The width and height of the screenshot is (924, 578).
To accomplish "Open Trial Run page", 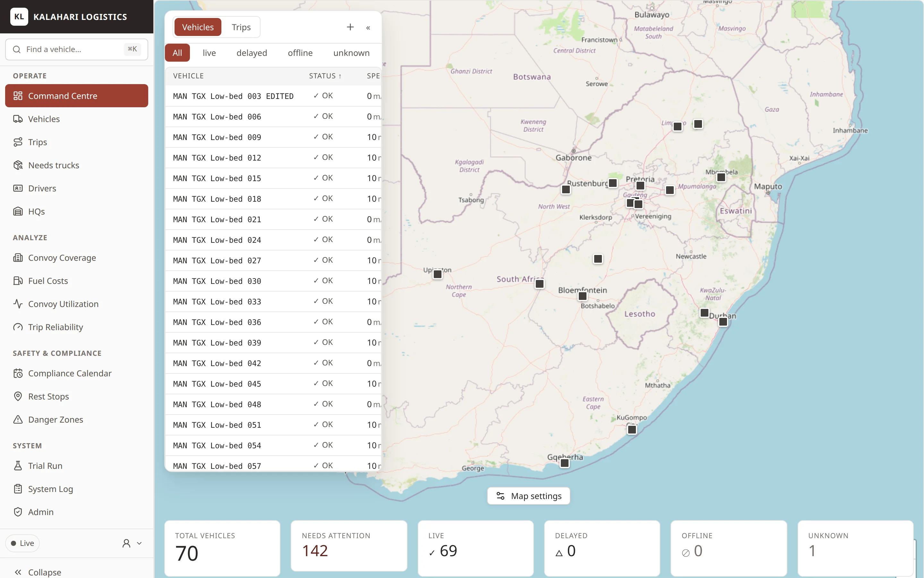I will tap(76, 466).
